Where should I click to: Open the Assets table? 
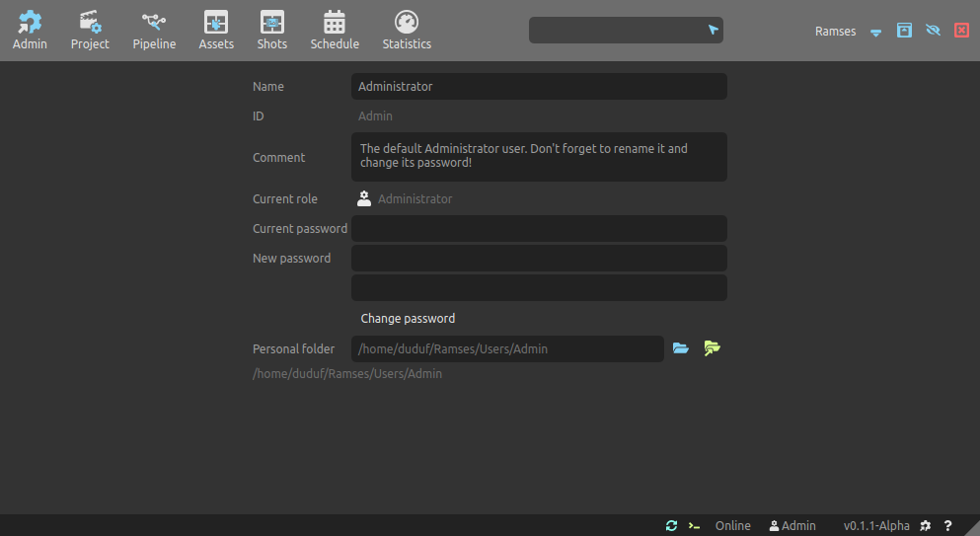(x=216, y=30)
